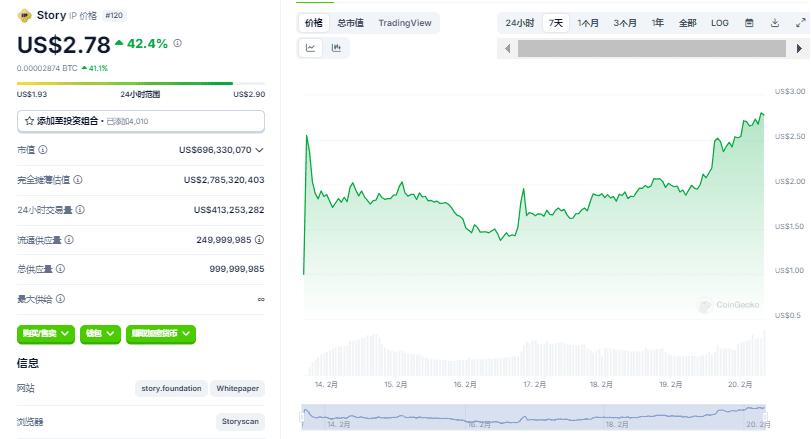This screenshot has height=439, width=811.
Task: Click the left arrow of chart scrollbar
Action: (x=507, y=49)
